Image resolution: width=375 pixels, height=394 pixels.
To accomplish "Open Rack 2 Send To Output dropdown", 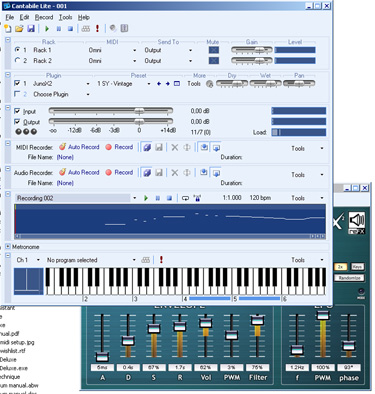I will (190, 61).
